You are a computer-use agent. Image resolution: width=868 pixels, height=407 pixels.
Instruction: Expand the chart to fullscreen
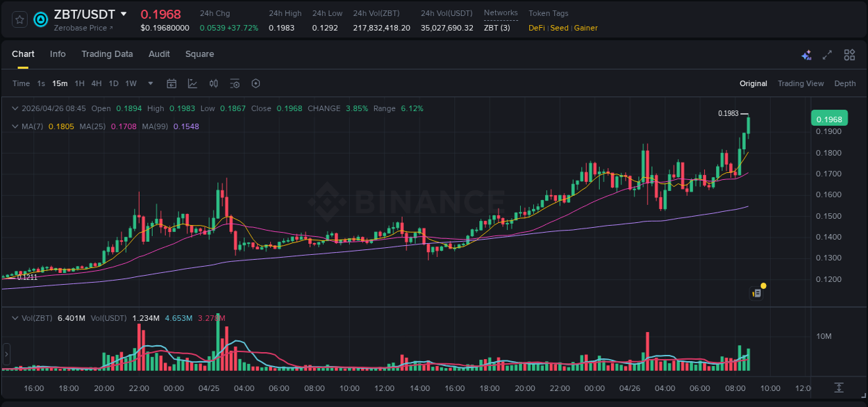pos(826,54)
